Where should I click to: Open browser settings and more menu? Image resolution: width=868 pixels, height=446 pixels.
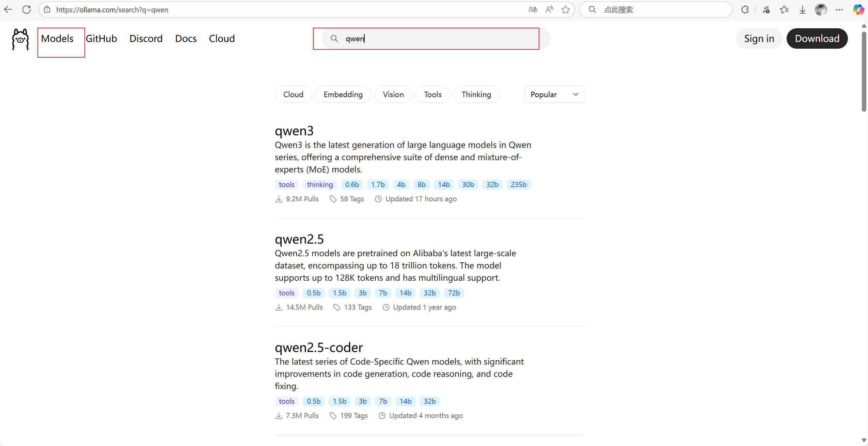(x=839, y=10)
